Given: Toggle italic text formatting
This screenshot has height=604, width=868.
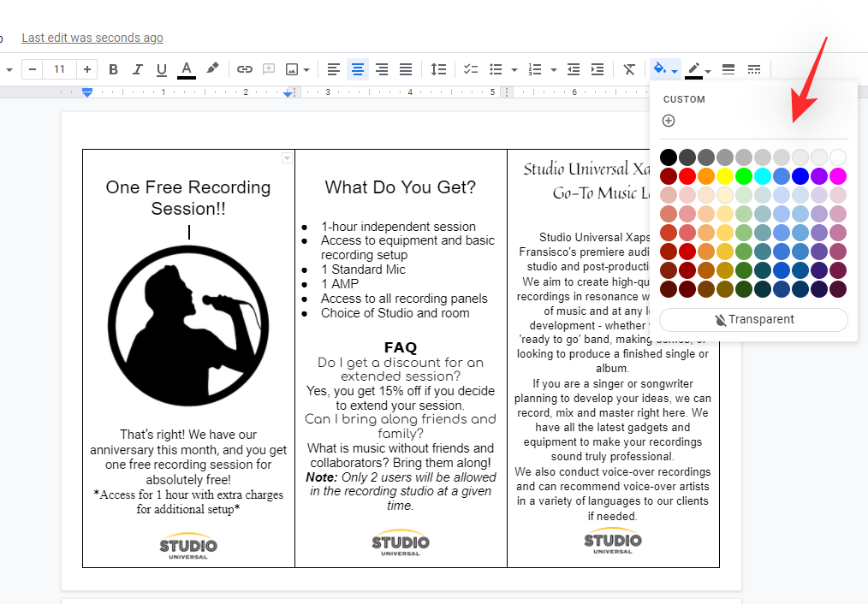Looking at the screenshot, I should point(137,69).
